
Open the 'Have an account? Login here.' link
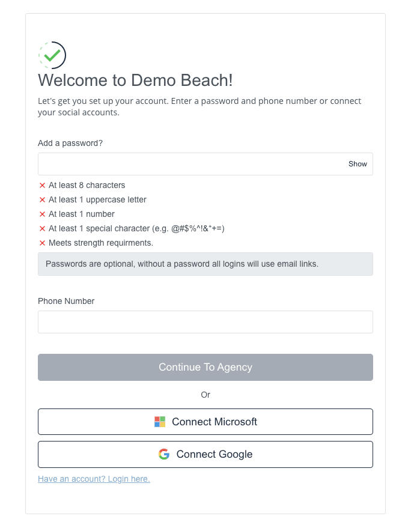click(94, 479)
